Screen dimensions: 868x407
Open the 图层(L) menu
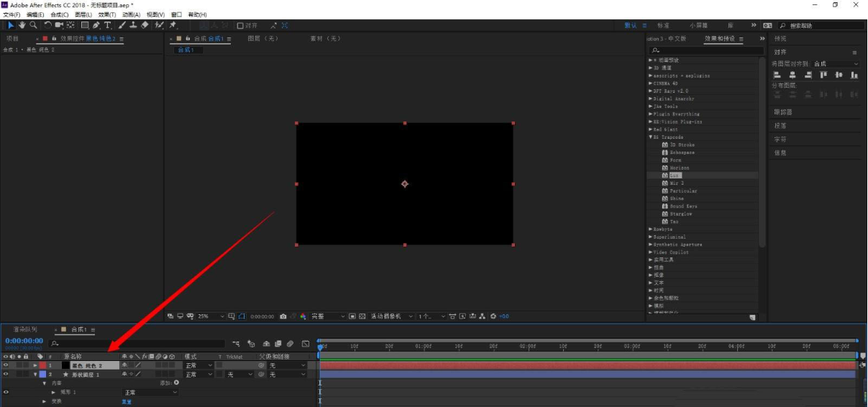[83, 14]
